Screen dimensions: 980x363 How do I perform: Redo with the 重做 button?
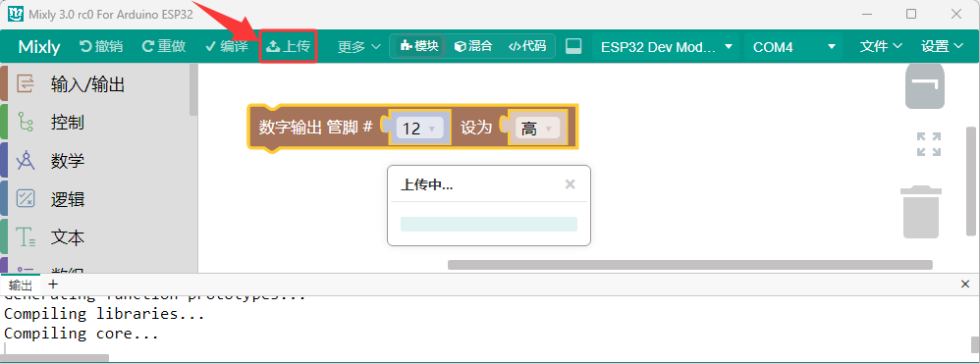pyautogui.click(x=164, y=46)
